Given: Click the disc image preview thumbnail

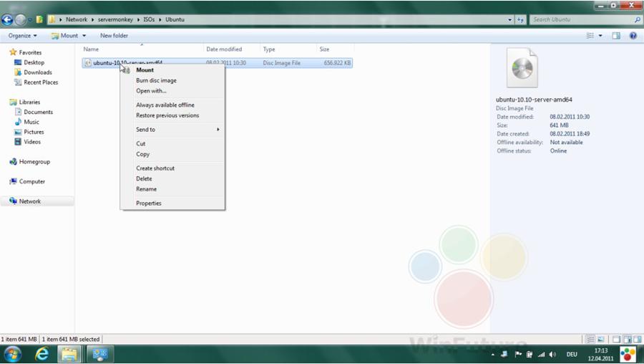Looking at the screenshot, I should click(522, 68).
